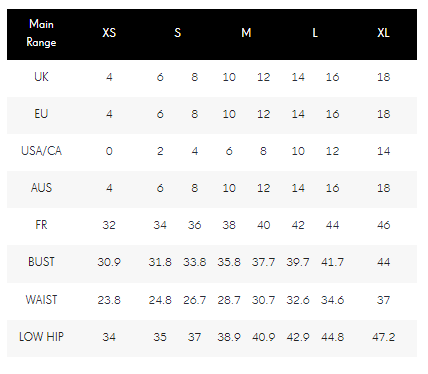
Task: Select the UK row label
Action: [41, 77]
